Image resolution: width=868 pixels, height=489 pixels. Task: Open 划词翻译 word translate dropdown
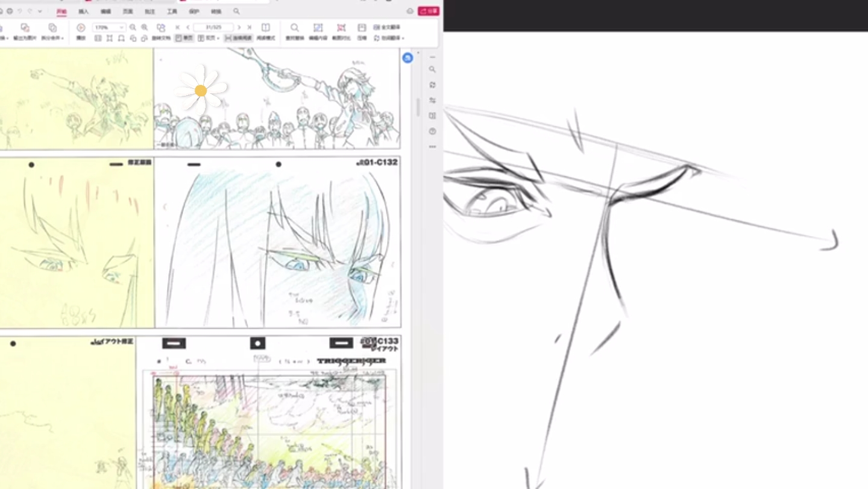389,38
